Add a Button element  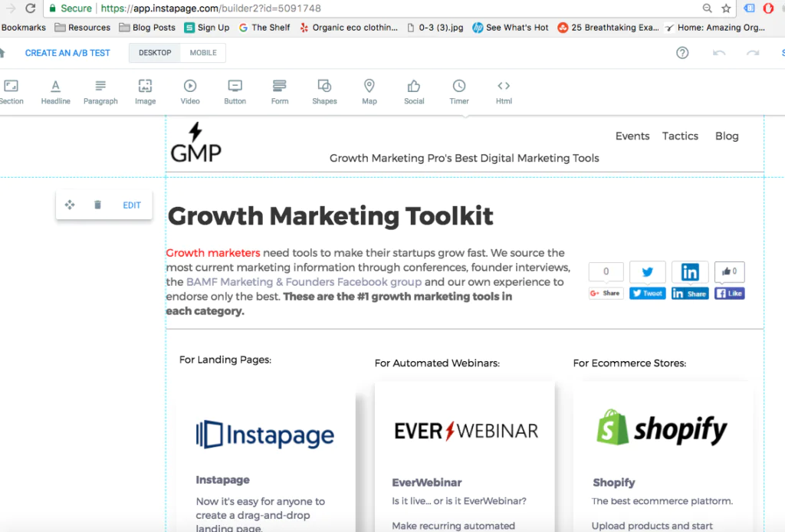pos(235,93)
